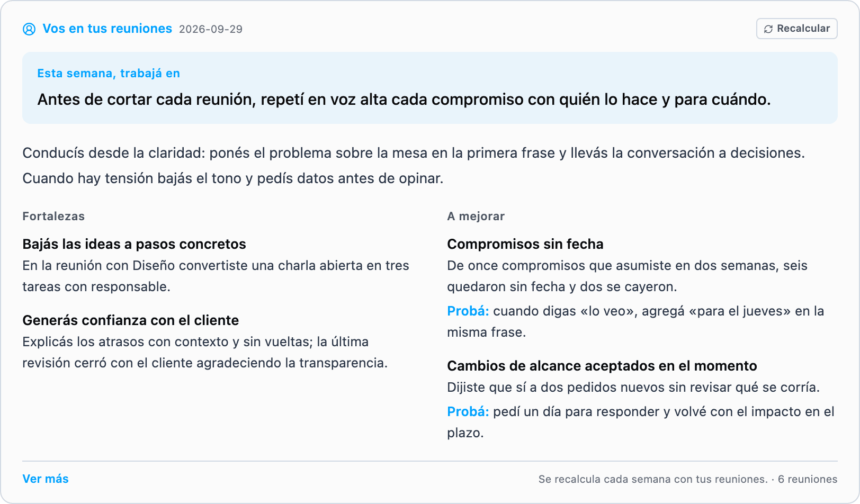The image size is (860, 504).
Task: Open the Ver más link
Action: [46, 479]
